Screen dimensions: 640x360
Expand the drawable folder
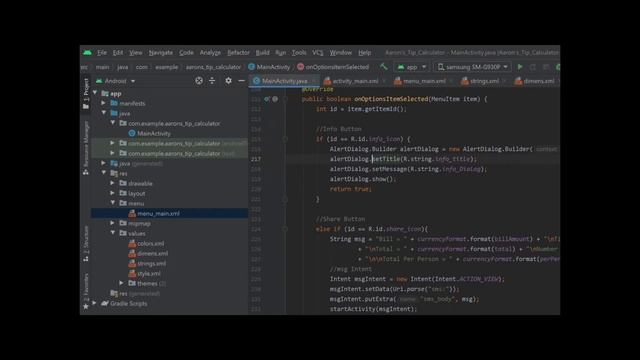pyautogui.click(x=112, y=183)
